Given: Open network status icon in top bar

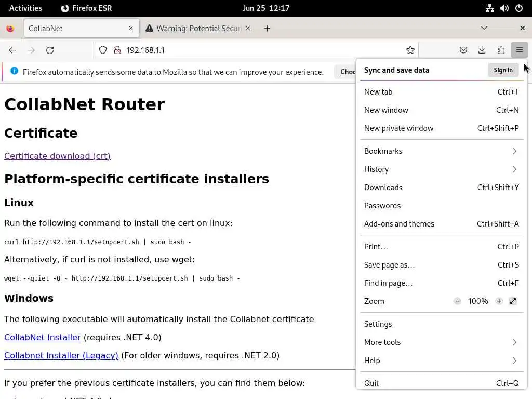Looking at the screenshot, I should (489, 8).
